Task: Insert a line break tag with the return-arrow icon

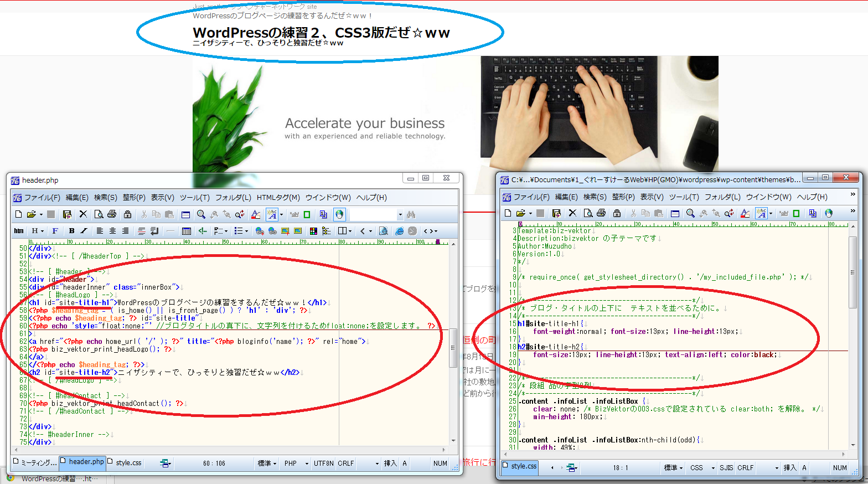Action: 154,231
